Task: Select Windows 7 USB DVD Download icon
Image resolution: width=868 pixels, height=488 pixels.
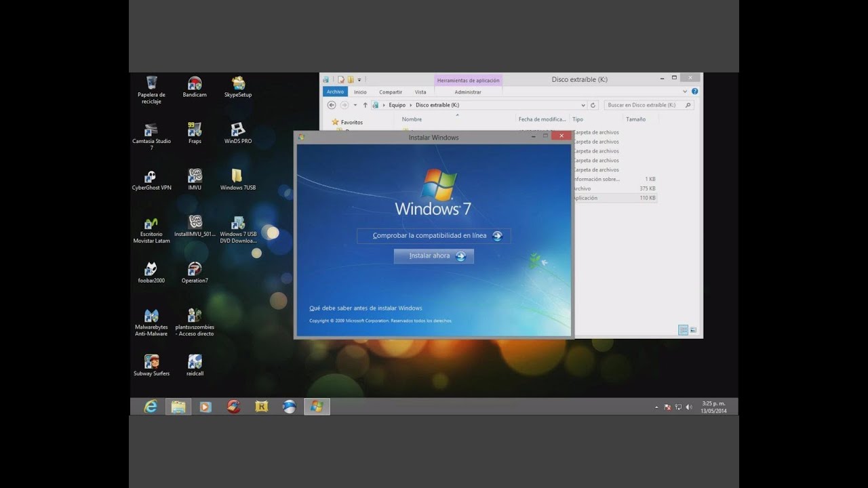Action: point(238,230)
